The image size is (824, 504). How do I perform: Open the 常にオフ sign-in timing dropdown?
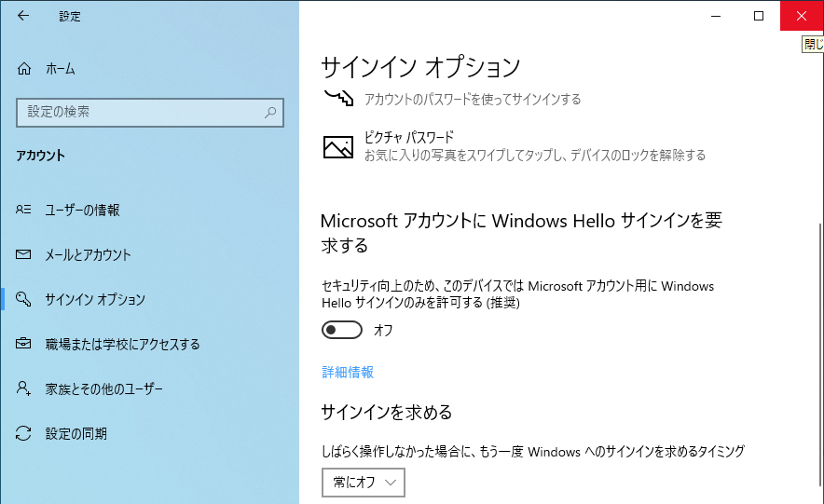(x=364, y=482)
